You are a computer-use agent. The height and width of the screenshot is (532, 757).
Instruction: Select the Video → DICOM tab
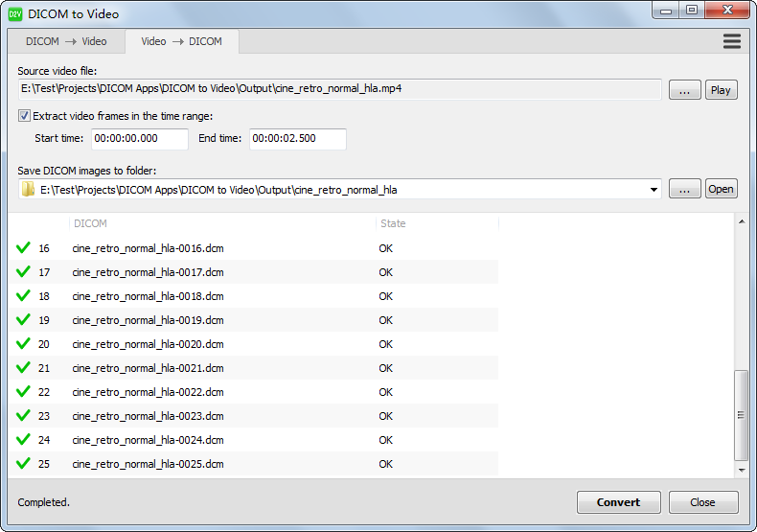181,41
